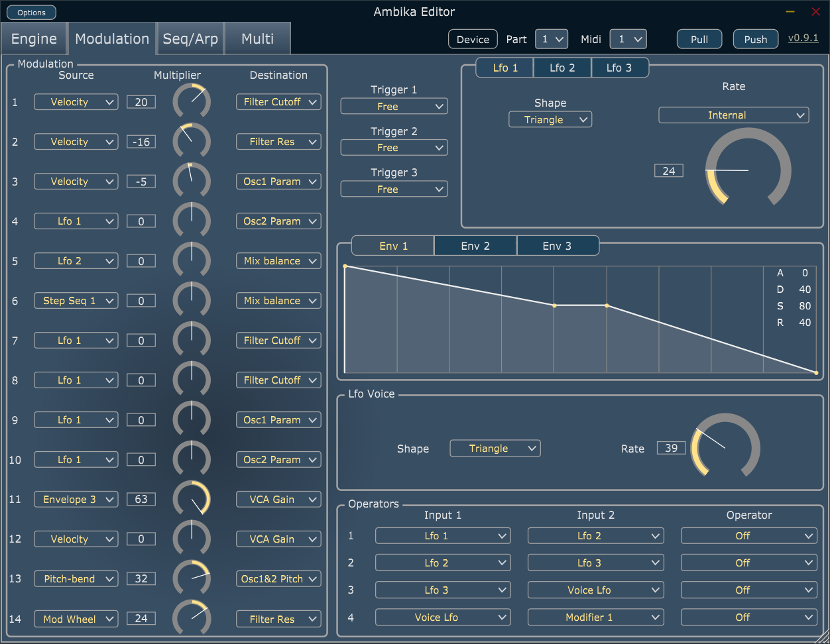The image size is (830, 644).
Task: Open operator 4 Operator Off dropdown
Action: (749, 617)
